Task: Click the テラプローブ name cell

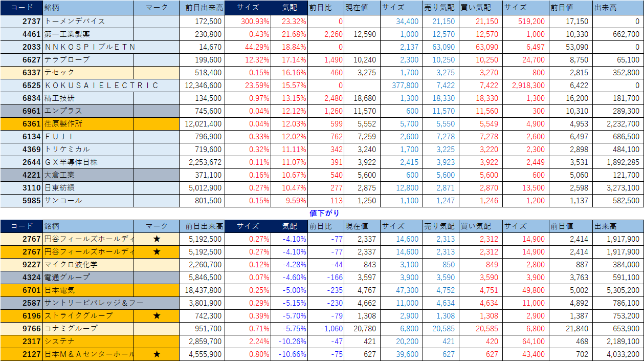Action: (88, 60)
